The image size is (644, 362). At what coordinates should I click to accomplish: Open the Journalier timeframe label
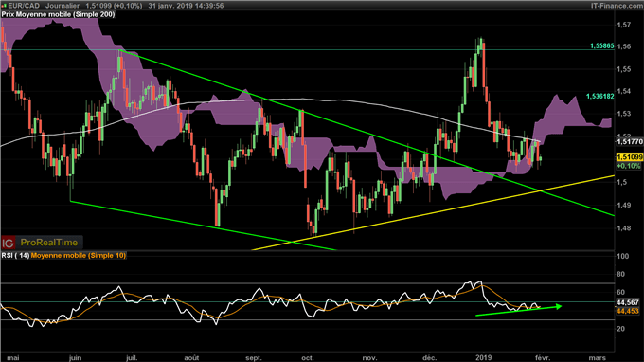(x=63, y=6)
